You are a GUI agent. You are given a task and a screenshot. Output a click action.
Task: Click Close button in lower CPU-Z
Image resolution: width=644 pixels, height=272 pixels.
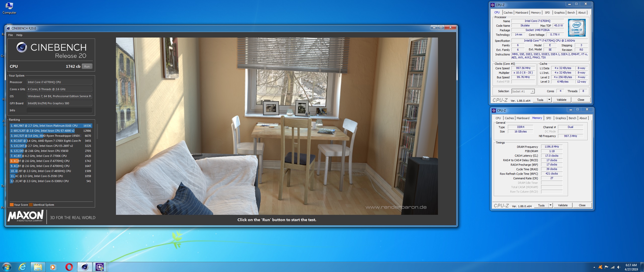[x=582, y=206]
